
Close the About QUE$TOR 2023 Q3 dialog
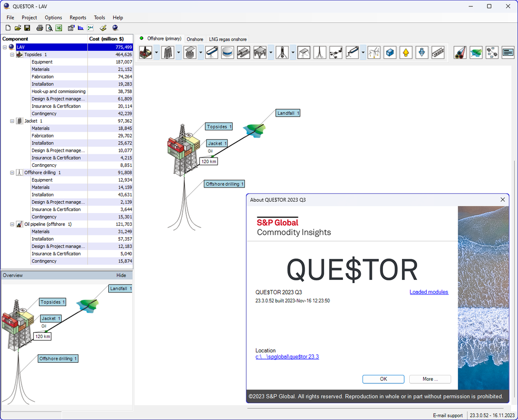pos(502,200)
